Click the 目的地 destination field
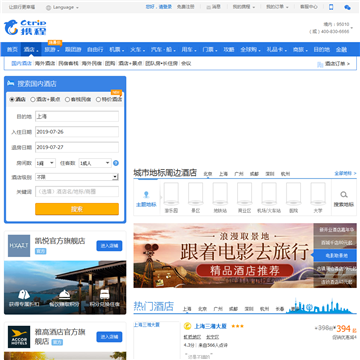 77,116
